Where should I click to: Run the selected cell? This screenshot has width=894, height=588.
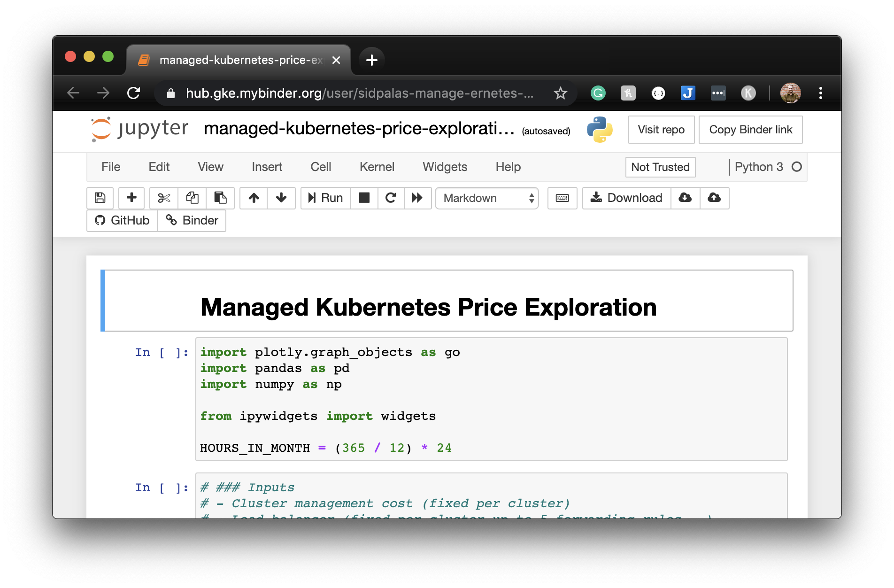[x=325, y=198]
